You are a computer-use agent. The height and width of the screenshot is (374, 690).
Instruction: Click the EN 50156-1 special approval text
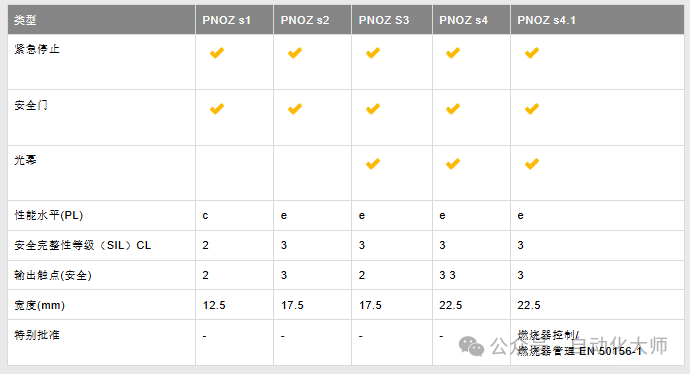tap(610, 351)
